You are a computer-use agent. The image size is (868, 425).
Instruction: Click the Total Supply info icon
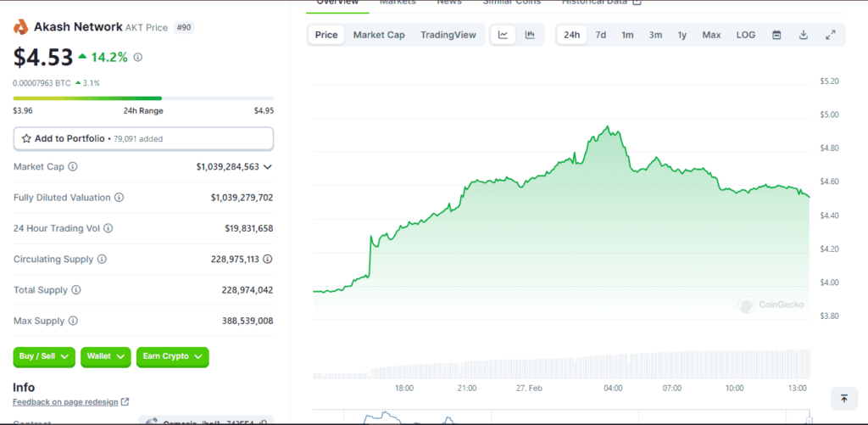pos(76,290)
